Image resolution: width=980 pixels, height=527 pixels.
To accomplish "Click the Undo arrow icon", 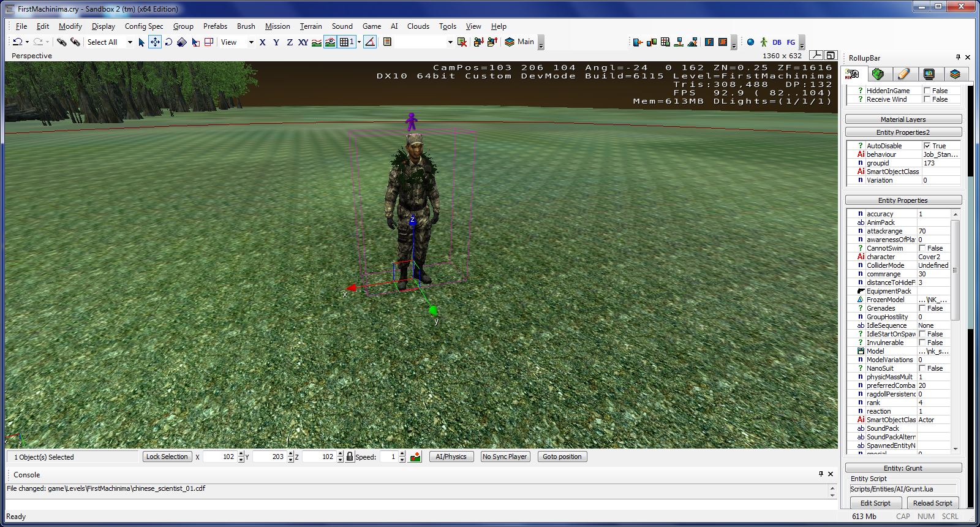I will [17, 42].
